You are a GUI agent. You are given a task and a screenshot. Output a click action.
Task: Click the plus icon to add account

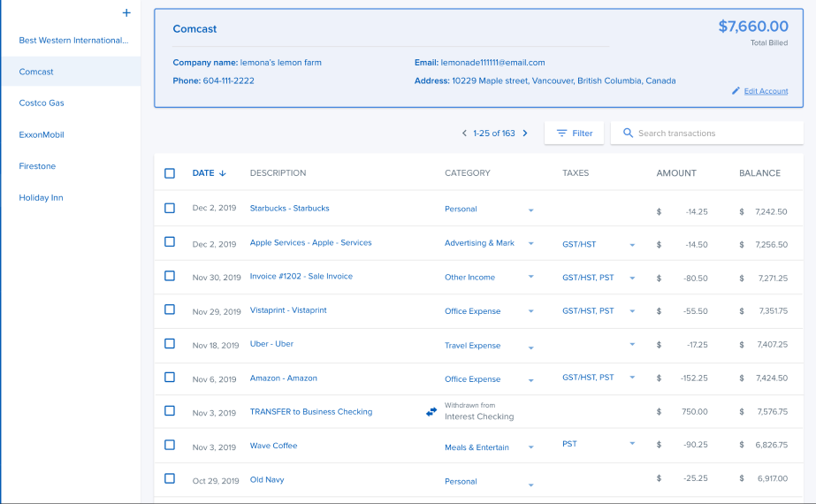126,13
